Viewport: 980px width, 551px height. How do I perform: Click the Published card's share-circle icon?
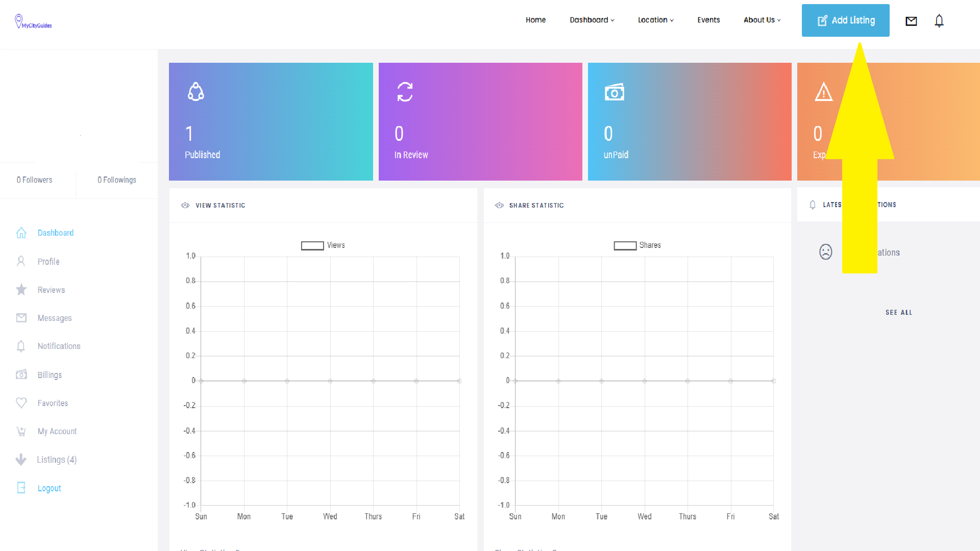(196, 92)
